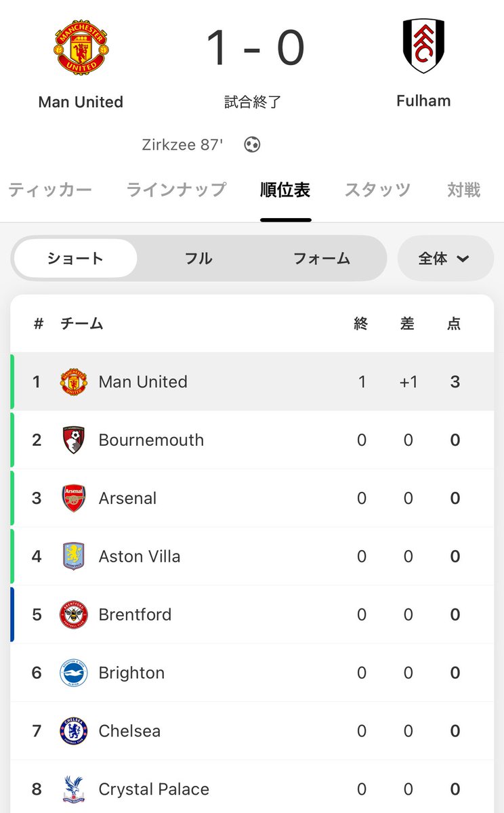Open the スタッツ tab
Screen dimensions: 504x813
pyautogui.click(x=377, y=190)
